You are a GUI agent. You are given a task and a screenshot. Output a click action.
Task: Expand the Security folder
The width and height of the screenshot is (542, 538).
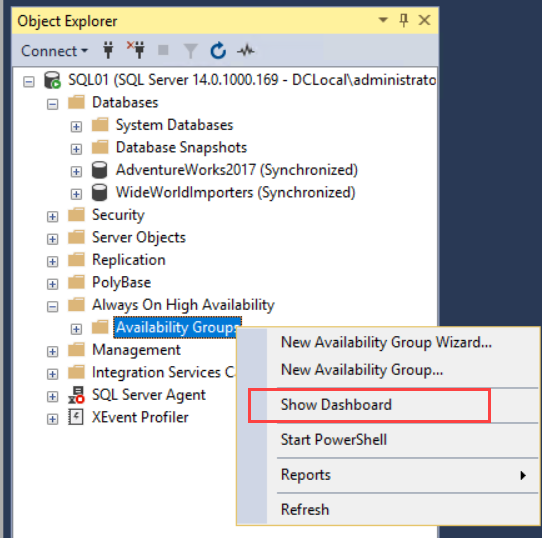tap(53, 217)
